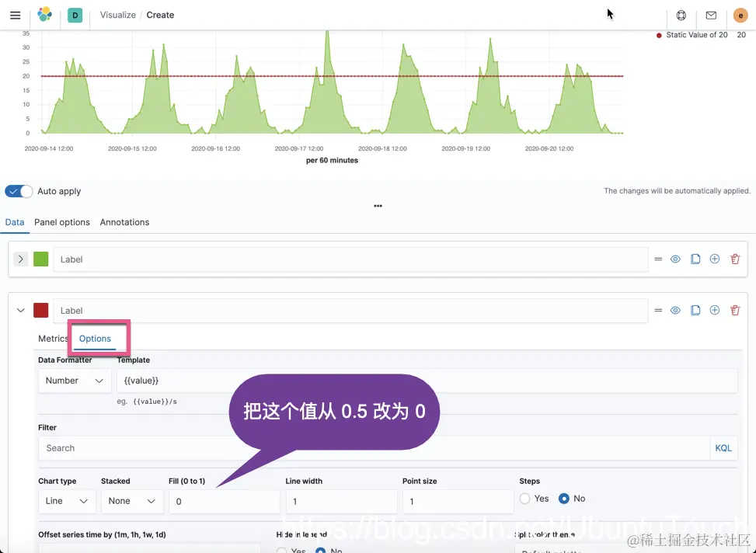
Task: Click the Fill (0 to 1) field
Action: coord(225,502)
